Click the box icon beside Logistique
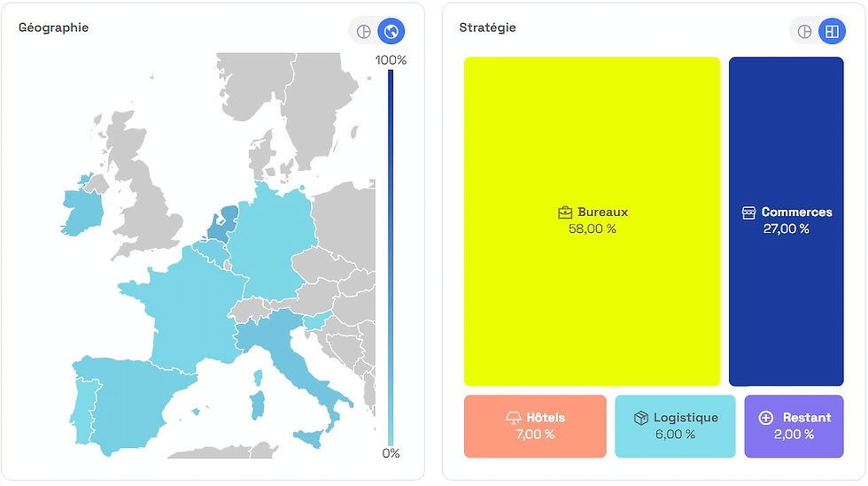This screenshot has width=868, height=486. point(641,418)
